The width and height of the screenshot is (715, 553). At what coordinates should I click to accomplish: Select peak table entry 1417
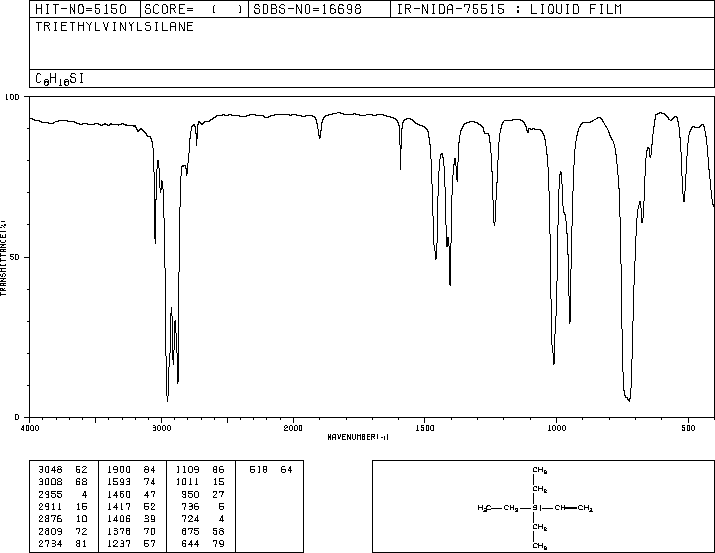[119, 507]
